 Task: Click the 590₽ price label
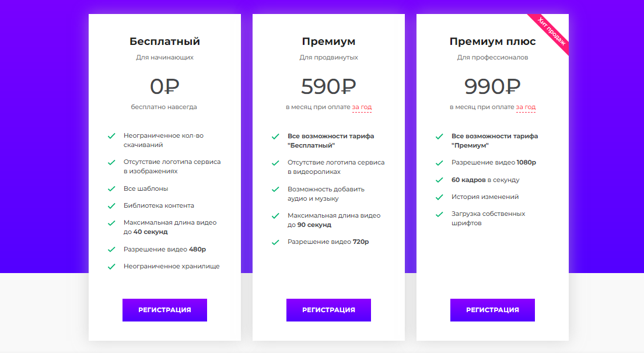click(328, 86)
